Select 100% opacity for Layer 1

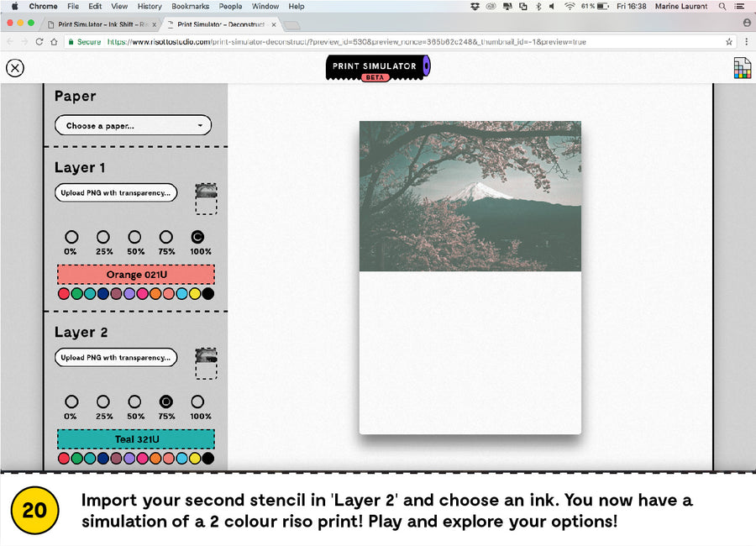pos(198,238)
